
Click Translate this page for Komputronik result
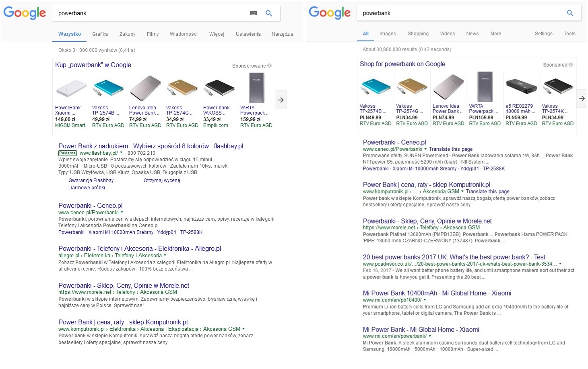(x=487, y=192)
